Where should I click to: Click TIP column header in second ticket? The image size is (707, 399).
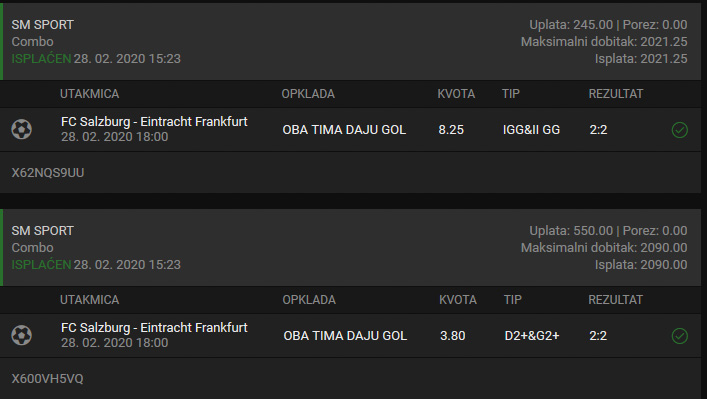[x=513, y=300]
